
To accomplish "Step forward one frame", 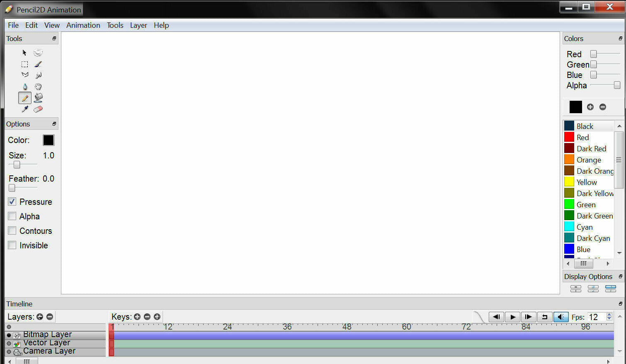I will pos(529,317).
